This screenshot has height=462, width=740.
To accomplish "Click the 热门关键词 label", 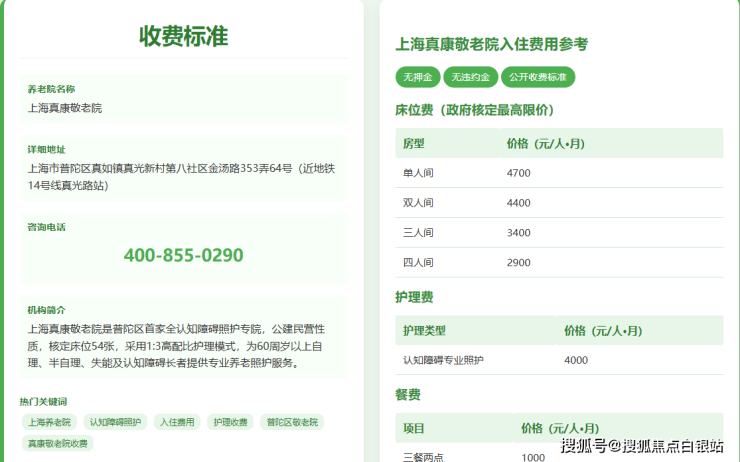I will pos(43,402).
